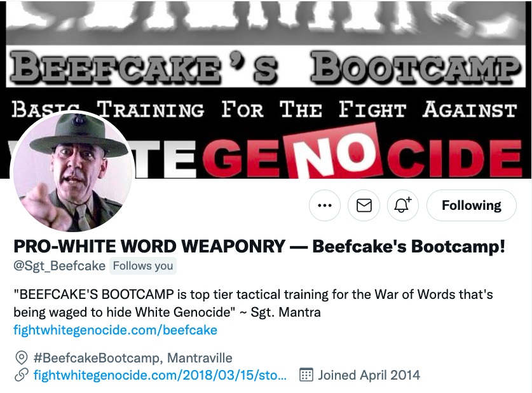View the profile header banner image
This screenshot has width=532, height=393.
(x=266, y=89)
